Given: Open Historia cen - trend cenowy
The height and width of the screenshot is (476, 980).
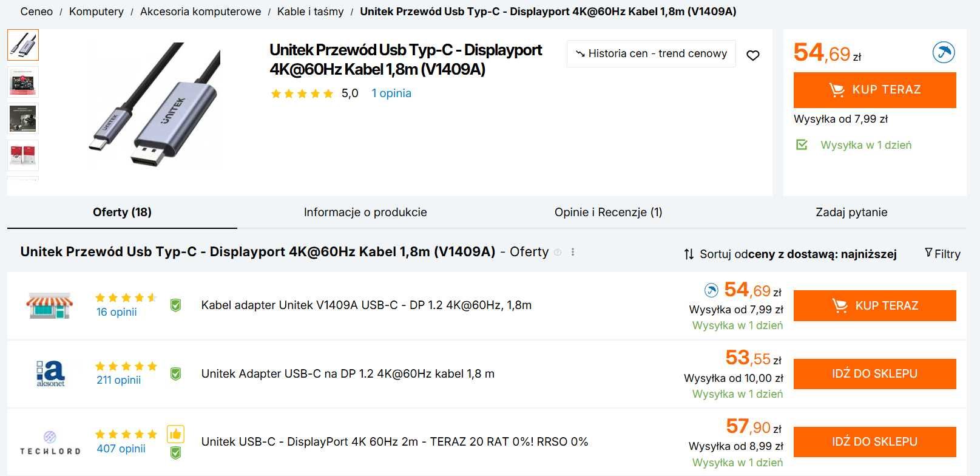Looking at the screenshot, I should click(651, 53).
